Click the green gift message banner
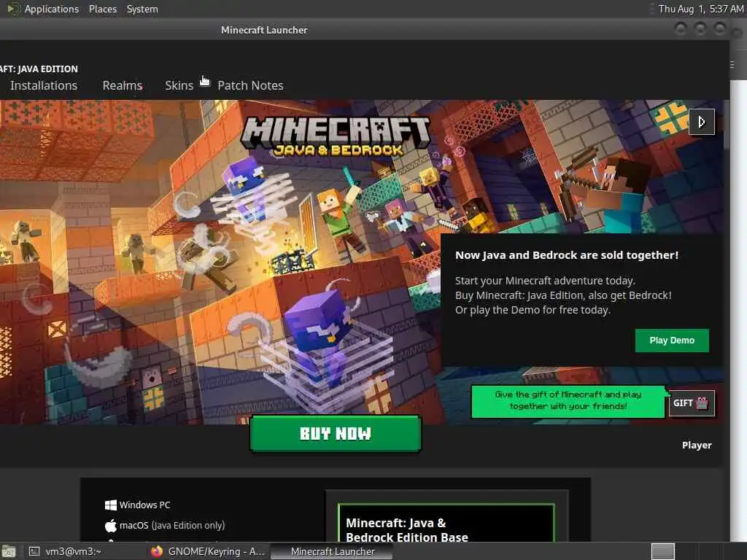The height and width of the screenshot is (560, 747). [x=568, y=401]
